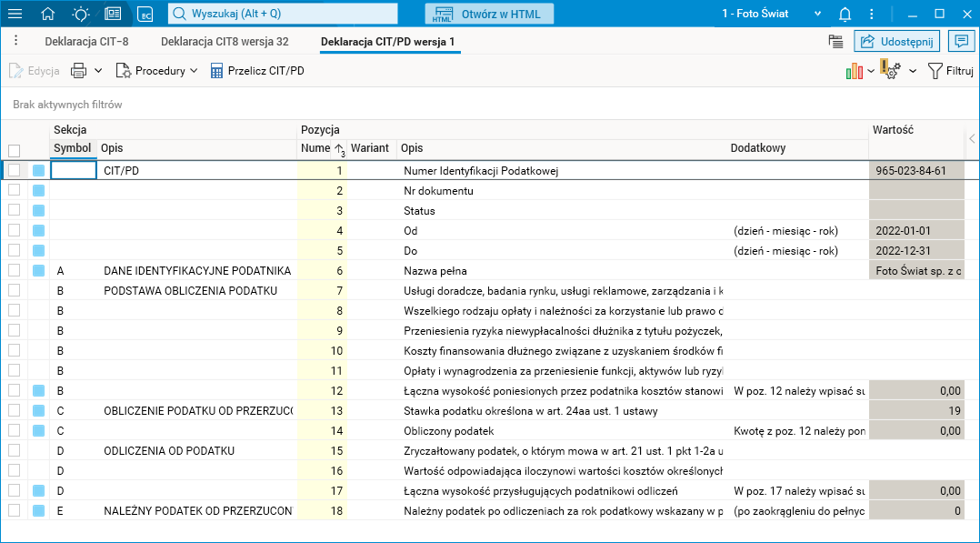Switch to the Deklaracja CIT-8 tab
980x543 pixels.
(x=86, y=42)
